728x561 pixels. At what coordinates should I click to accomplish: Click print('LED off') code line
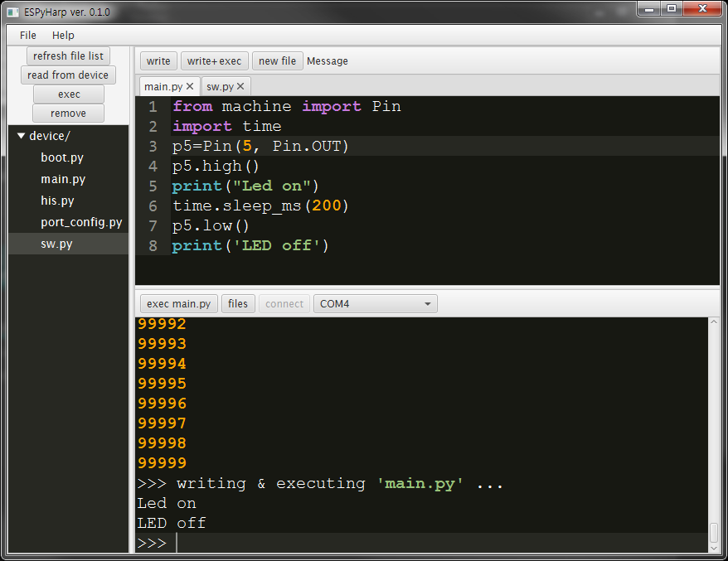pos(250,245)
